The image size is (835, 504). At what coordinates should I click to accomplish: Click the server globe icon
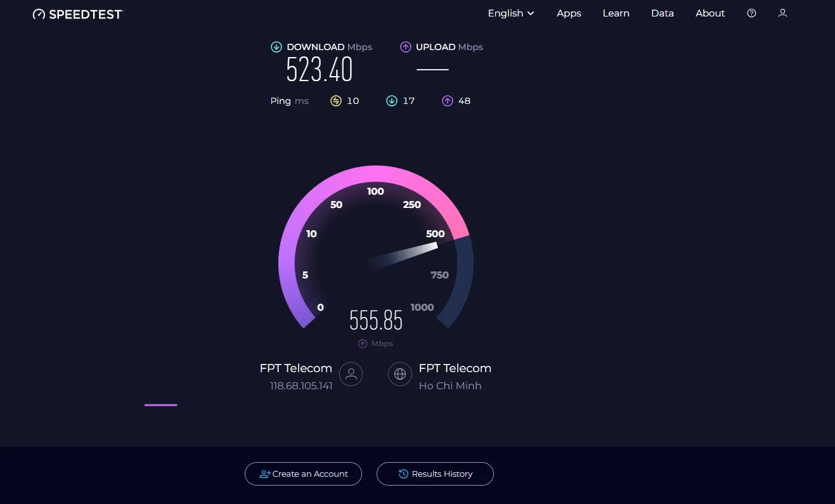tap(400, 374)
